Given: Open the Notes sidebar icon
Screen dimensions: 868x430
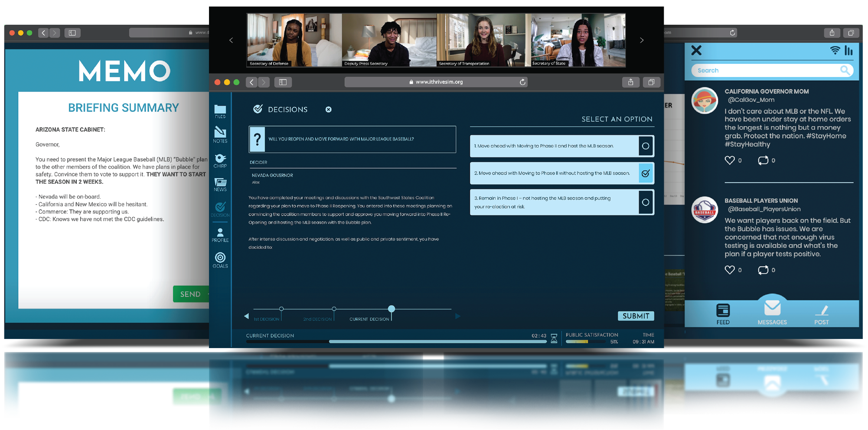Looking at the screenshot, I should [x=220, y=135].
